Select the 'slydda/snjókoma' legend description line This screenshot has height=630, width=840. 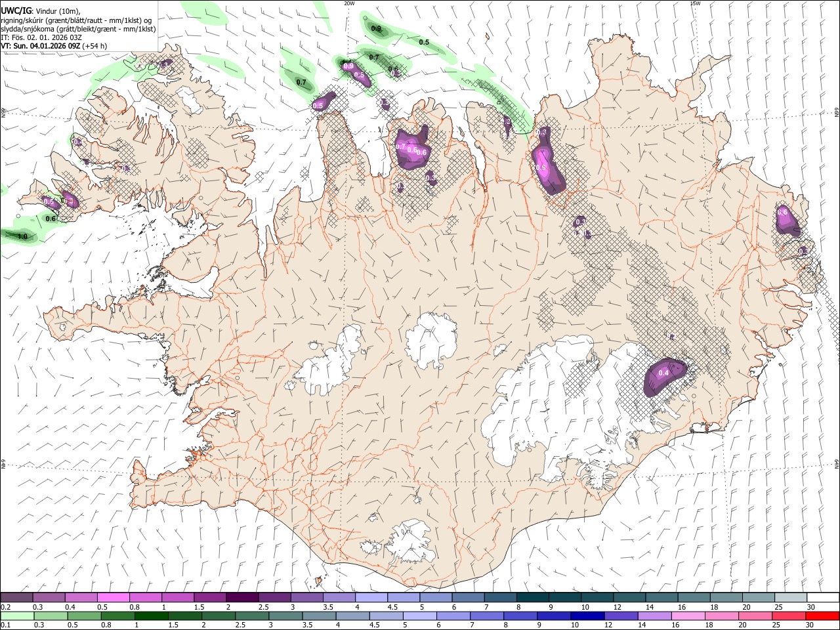pos(78,29)
